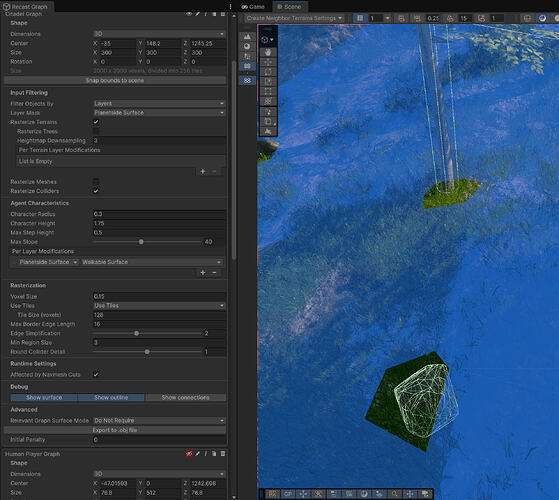Select the Move tool in Scene toolbar

pyautogui.click(x=268, y=62)
